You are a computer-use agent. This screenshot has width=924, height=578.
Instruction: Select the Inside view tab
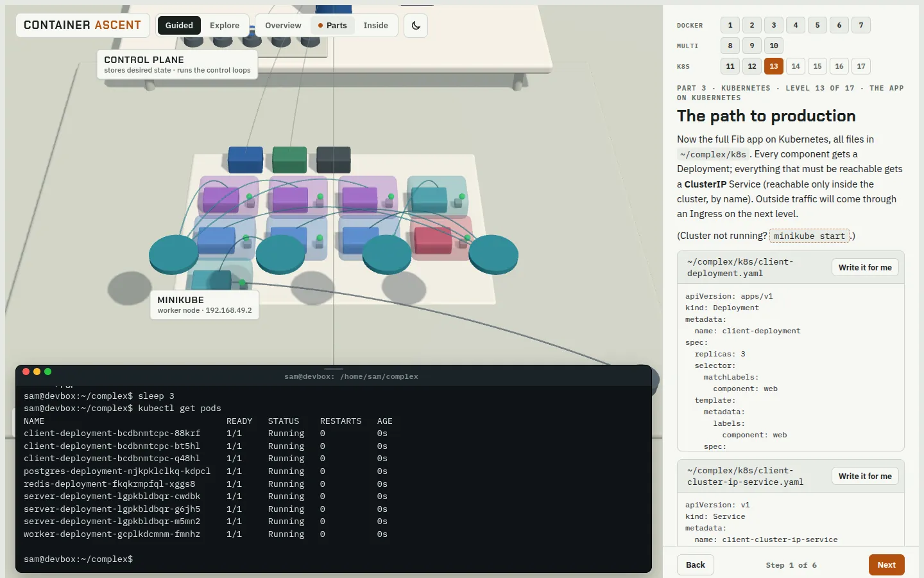[375, 26]
